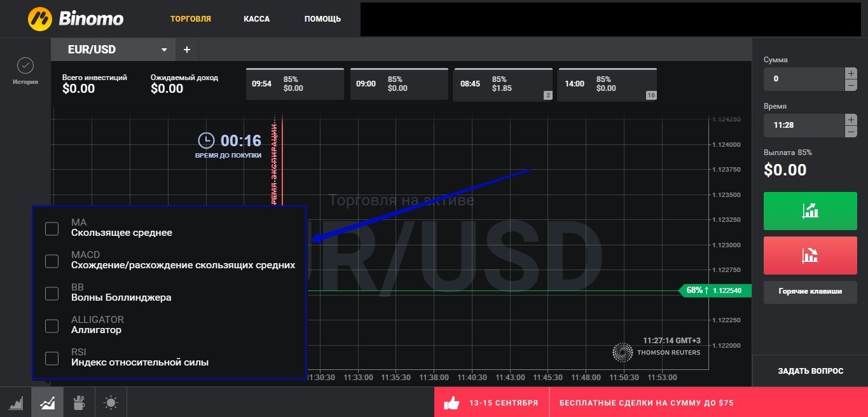Image resolution: width=868 pixels, height=417 pixels.
Task: Click the Горячие клавиши button
Action: (x=810, y=292)
